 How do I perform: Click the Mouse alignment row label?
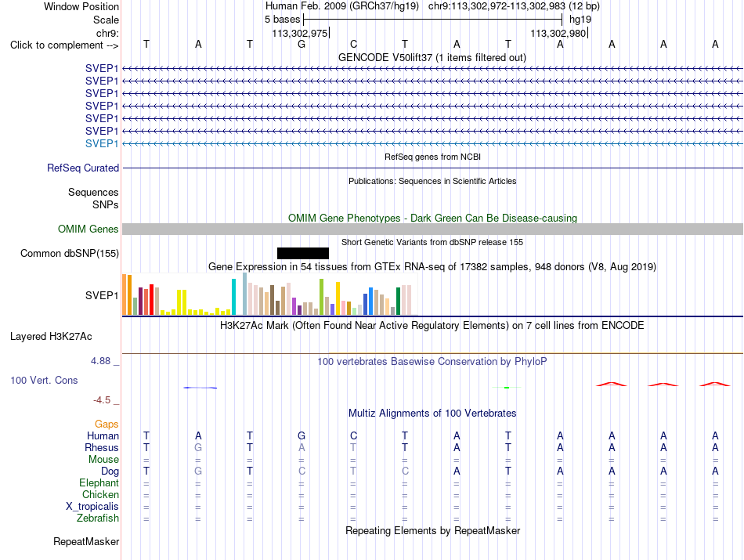point(103,460)
